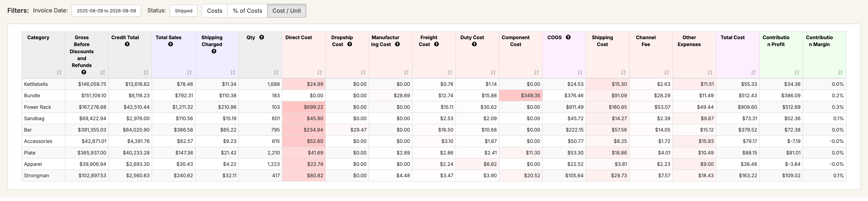Sort by Manufacturing Cost arrows
Screen dimensions: 868x201
(x=406, y=72)
